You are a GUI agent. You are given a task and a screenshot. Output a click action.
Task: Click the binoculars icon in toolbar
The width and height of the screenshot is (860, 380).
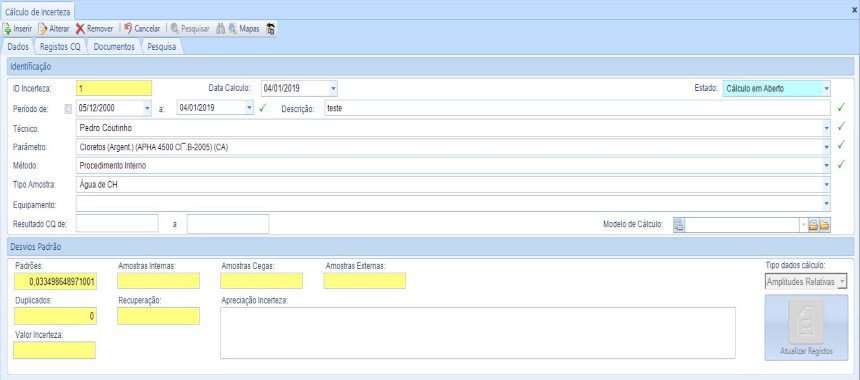220,29
